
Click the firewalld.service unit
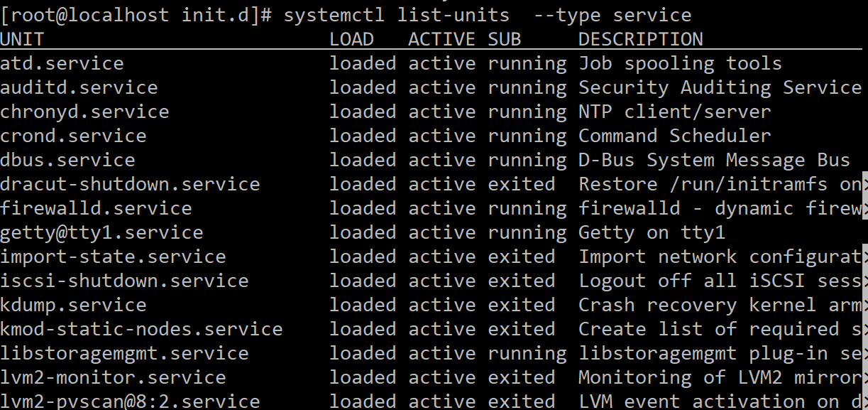click(96, 209)
